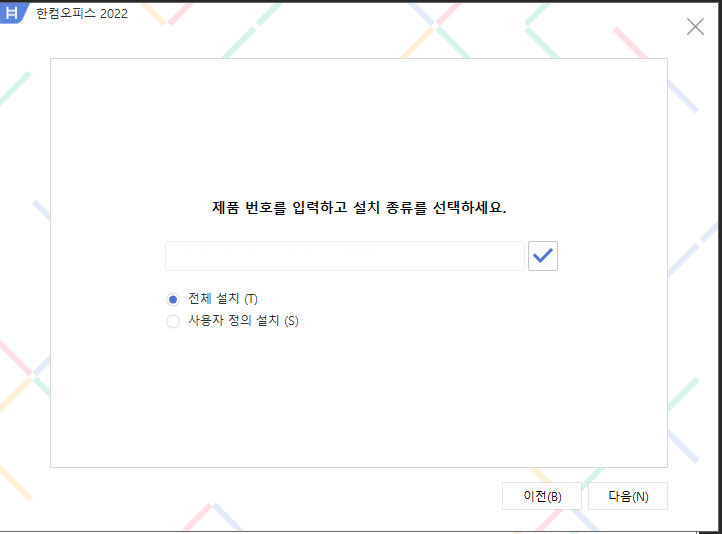Viewport: 722px width, 534px height.
Task: Click the 사용자 정의 설치 (S) label text
Action: click(243, 321)
